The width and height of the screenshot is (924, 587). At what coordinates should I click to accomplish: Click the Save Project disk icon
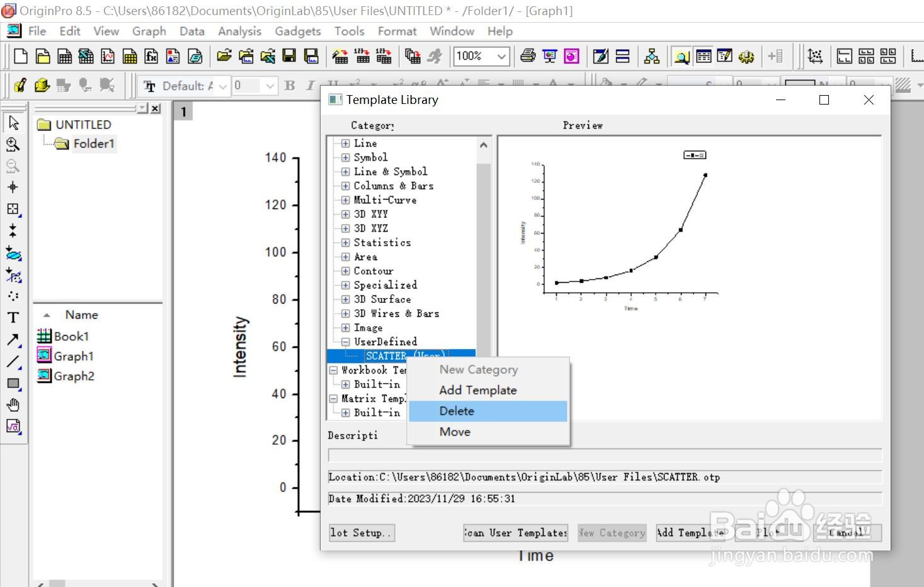tap(290, 57)
